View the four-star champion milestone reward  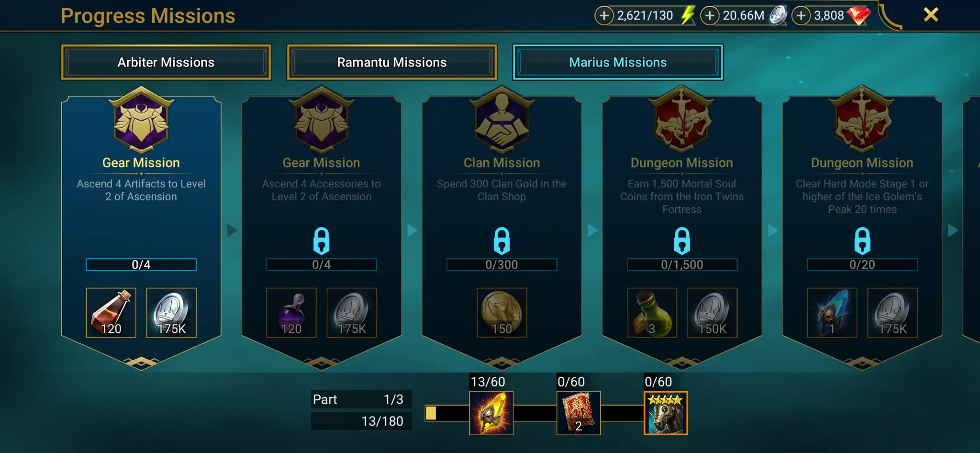click(x=666, y=413)
